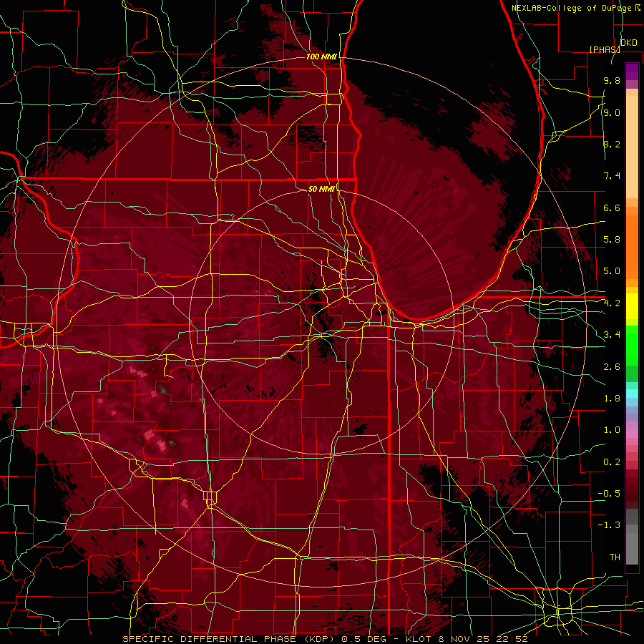Click the 5.0 scale value

612,271
